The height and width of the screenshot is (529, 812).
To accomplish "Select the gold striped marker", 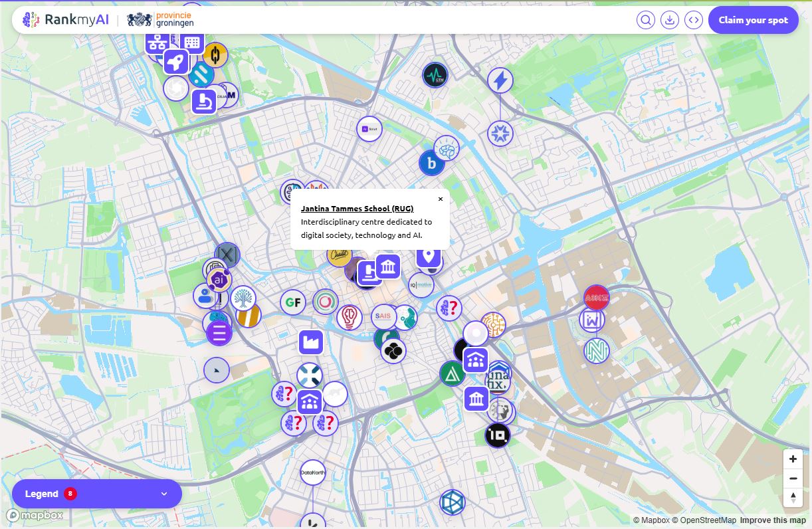I will (249, 315).
